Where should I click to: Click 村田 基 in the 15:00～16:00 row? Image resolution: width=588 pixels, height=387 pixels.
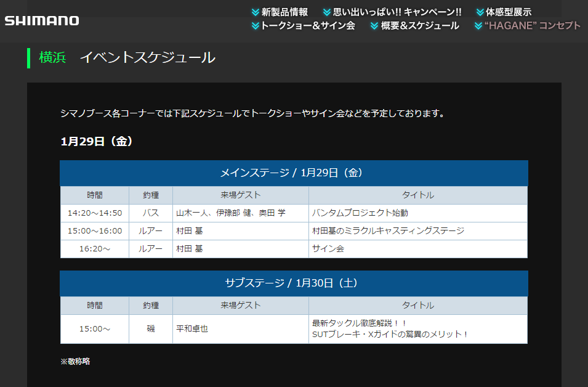pyautogui.click(x=190, y=231)
